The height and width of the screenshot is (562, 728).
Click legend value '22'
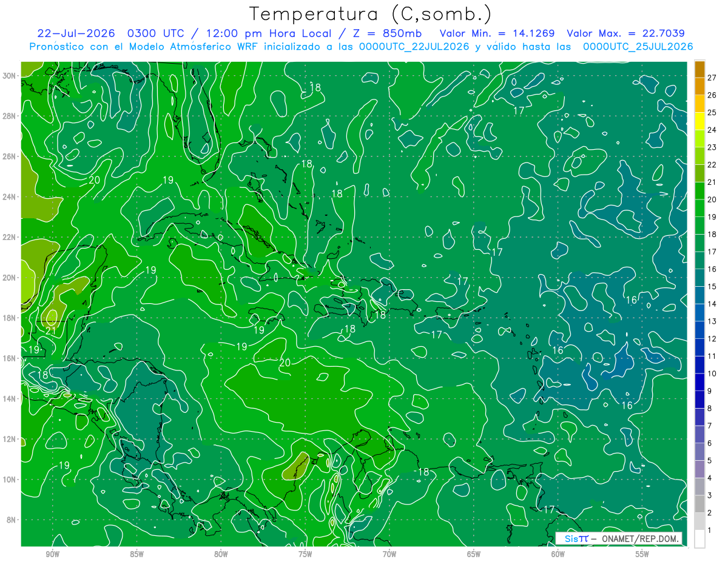tap(712, 164)
